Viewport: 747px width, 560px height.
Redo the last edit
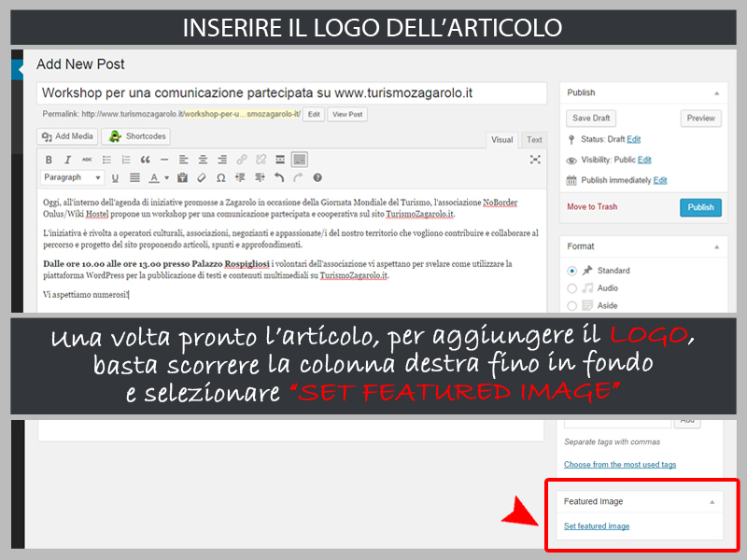pyautogui.click(x=298, y=177)
